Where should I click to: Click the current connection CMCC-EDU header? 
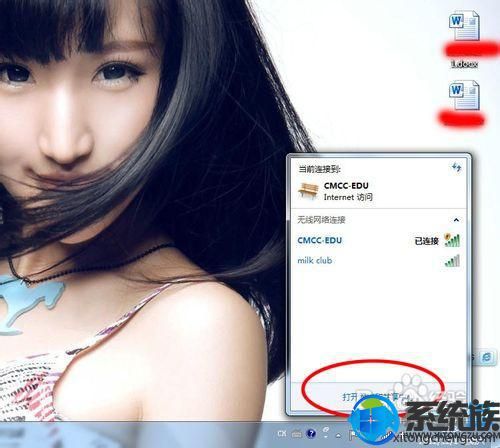[346, 186]
